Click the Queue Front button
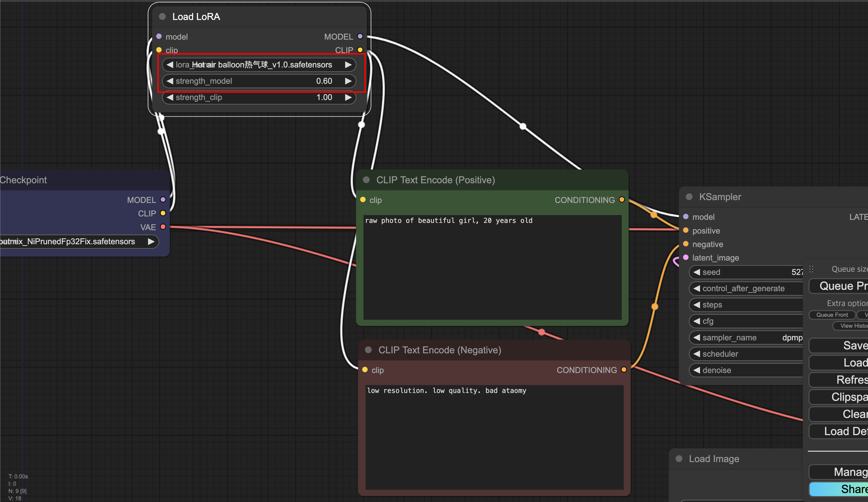The image size is (868, 502). (832, 315)
